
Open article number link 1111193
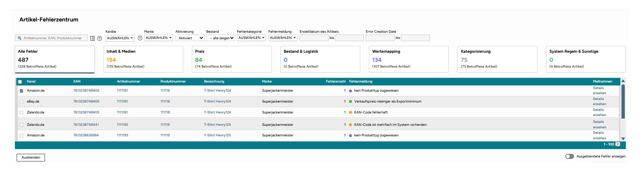(x=122, y=135)
